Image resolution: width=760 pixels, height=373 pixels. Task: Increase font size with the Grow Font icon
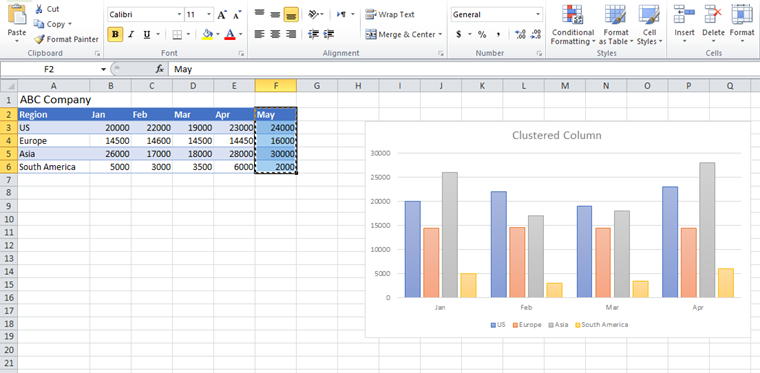222,15
